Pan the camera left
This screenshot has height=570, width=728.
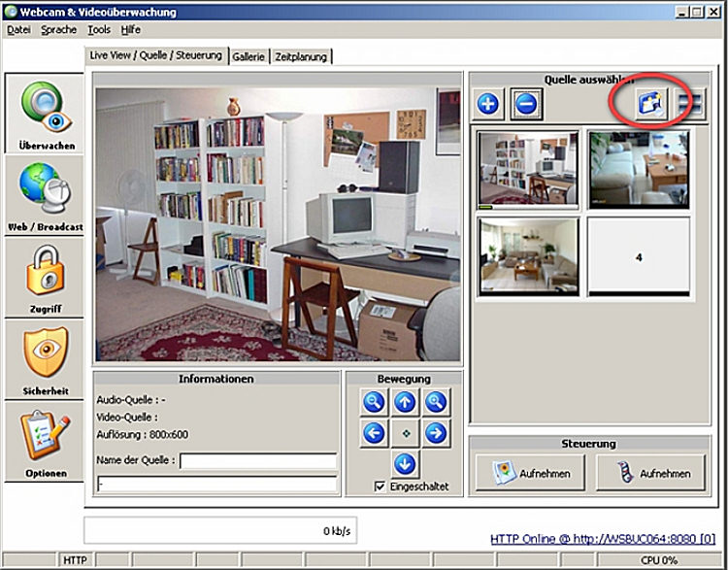point(374,433)
